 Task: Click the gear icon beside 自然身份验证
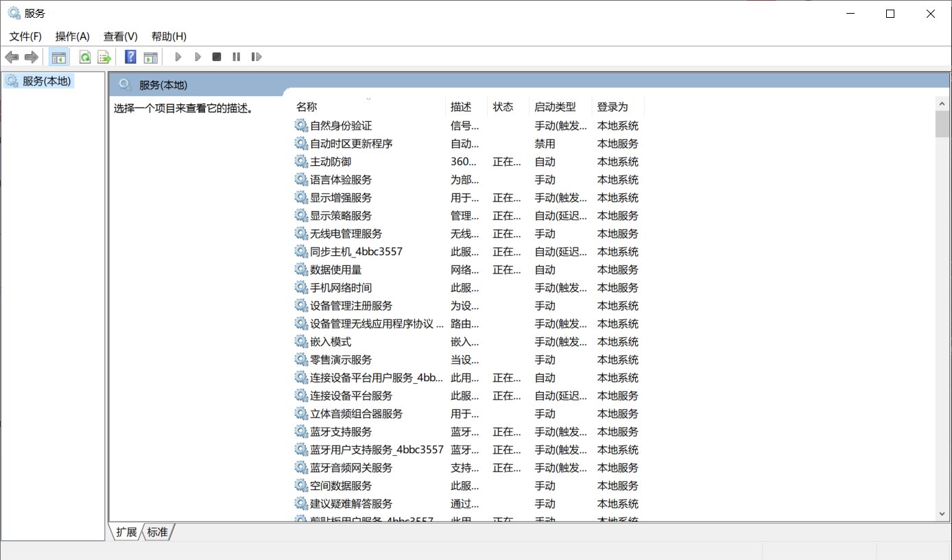(301, 125)
